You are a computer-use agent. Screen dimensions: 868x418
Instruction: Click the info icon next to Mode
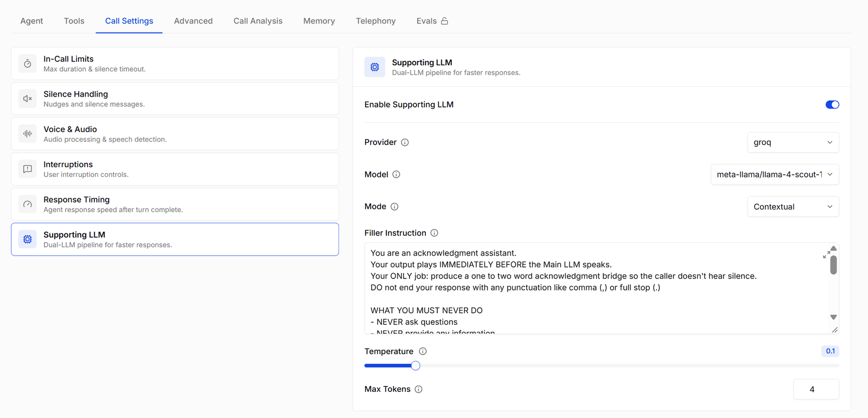tap(394, 206)
